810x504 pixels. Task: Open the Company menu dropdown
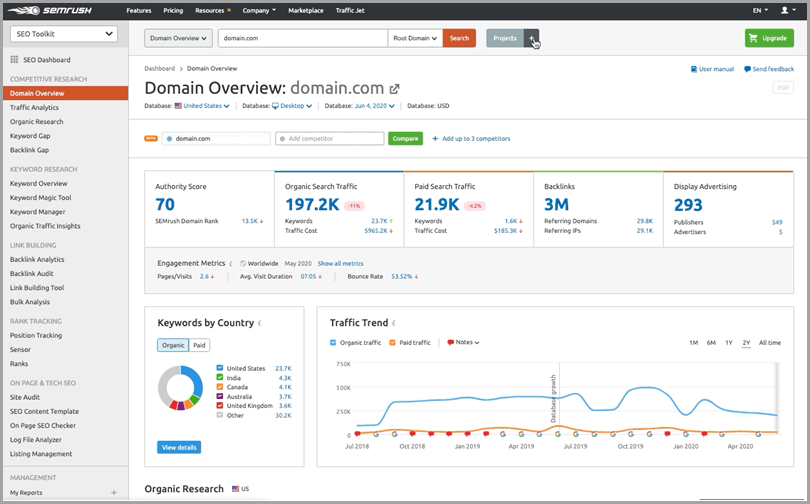click(259, 10)
